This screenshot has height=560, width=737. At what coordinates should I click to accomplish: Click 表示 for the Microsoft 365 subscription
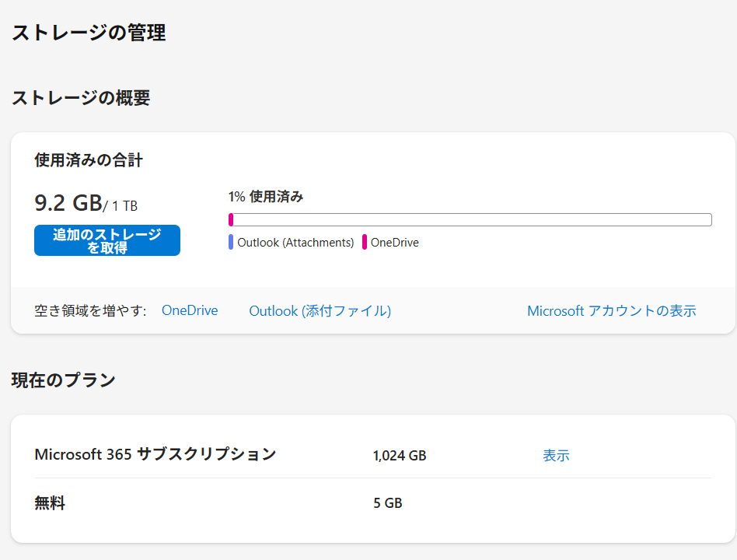[556, 455]
